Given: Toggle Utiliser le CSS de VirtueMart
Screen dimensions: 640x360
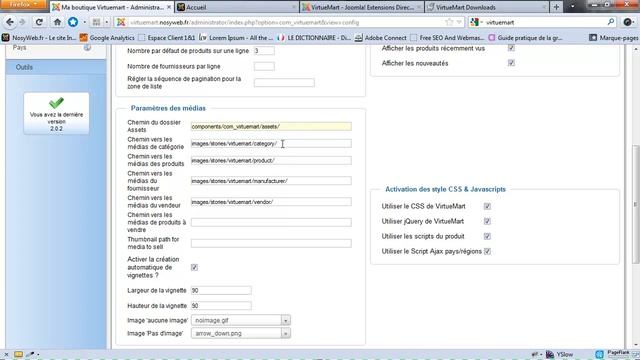Looking at the screenshot, I should (487, 206).
